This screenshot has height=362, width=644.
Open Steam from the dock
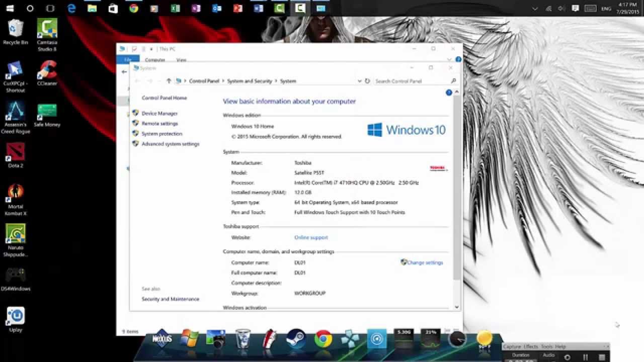pyautogui.click(x=296, y=339)
